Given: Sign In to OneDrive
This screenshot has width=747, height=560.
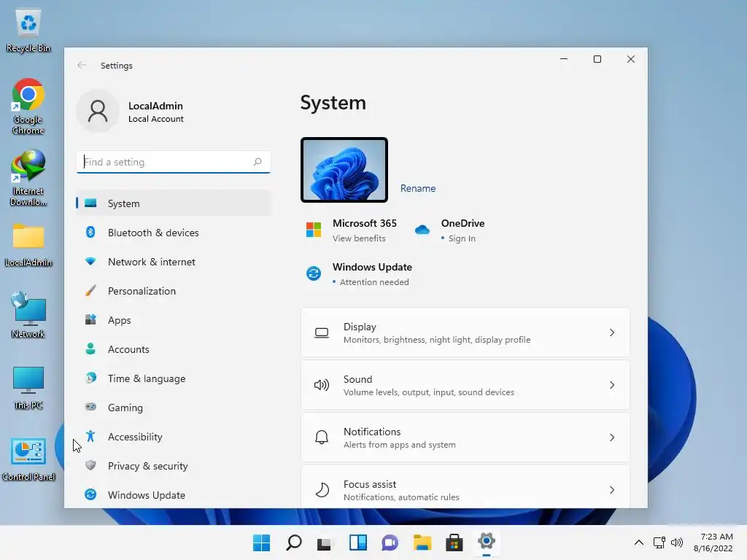Looking at the screenshot, I should pyautogui.click(x=462, y=238).
